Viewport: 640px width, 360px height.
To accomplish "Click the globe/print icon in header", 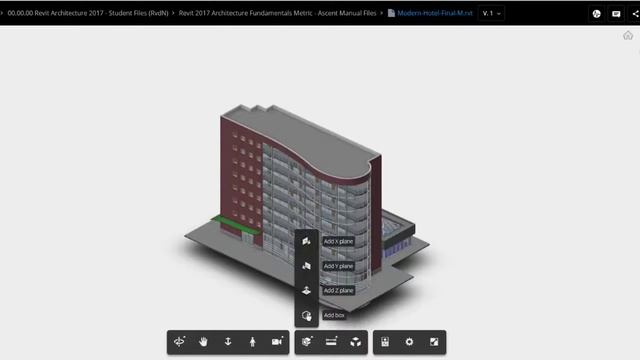I will [597, 13].
